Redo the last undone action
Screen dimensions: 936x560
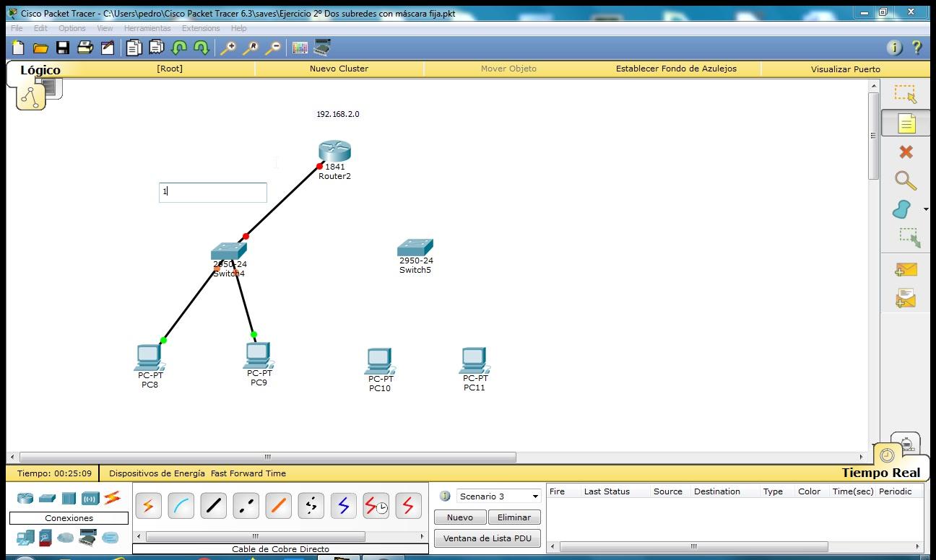[x=201, y=48]
